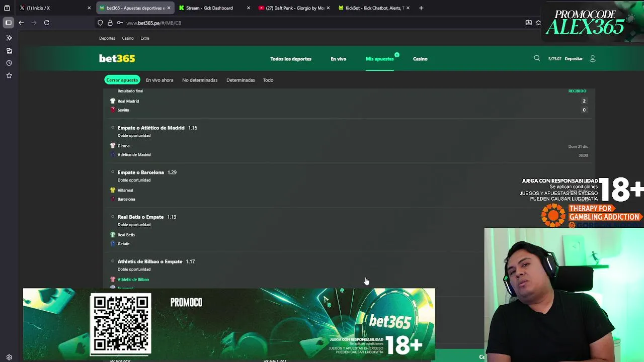Click the Sevilla shirt icon

click(x=113, y=110)
